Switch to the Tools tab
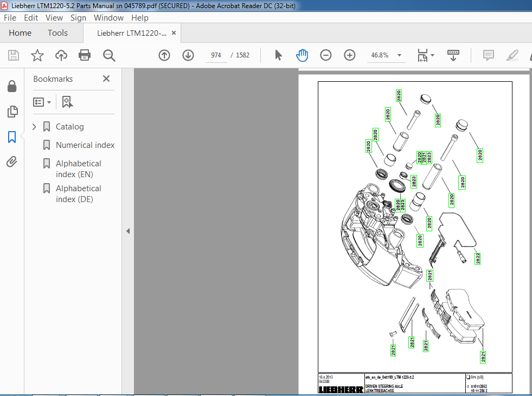The height and width of the screenshot is (396, 532). [57, 33]
